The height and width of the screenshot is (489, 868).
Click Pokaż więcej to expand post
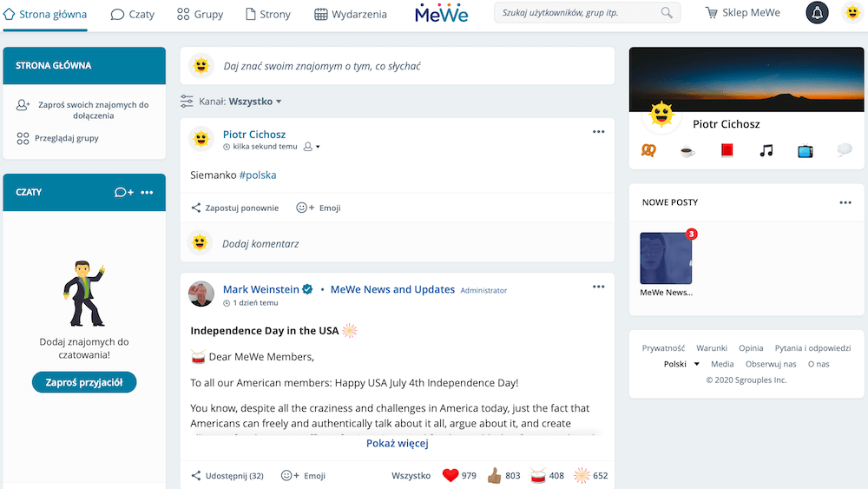coord(397,443)
